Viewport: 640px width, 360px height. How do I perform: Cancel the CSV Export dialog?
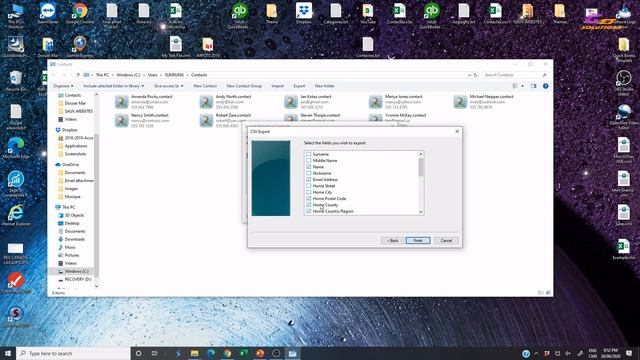446,241
